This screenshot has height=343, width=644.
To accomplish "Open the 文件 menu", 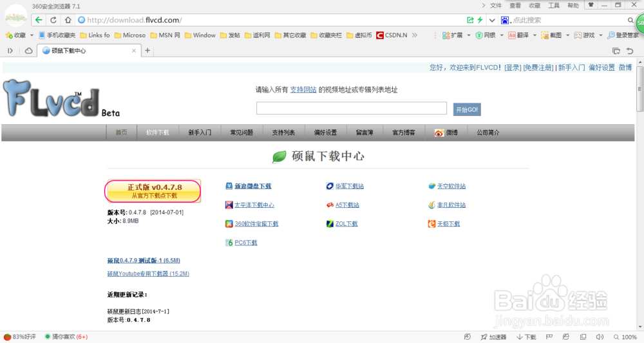I will pyautogui.click(x=496, y=5).
